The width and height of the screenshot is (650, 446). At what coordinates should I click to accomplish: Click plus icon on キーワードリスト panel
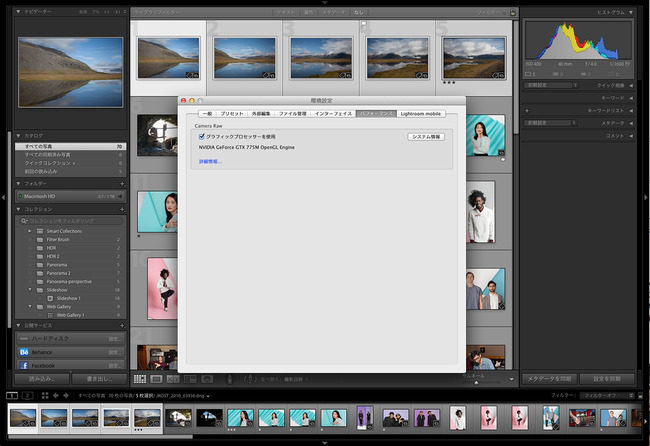pos(527,111)
